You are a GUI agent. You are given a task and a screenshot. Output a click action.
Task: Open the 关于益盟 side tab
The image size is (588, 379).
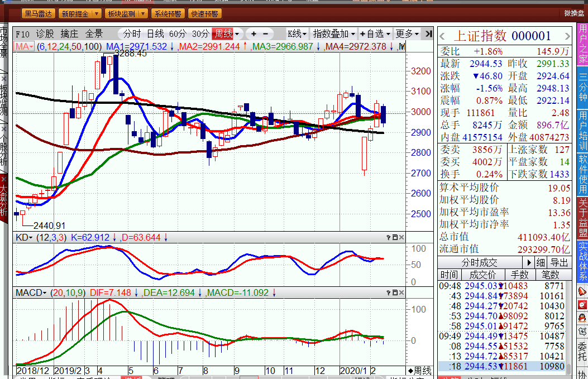(x=583, y=218)
